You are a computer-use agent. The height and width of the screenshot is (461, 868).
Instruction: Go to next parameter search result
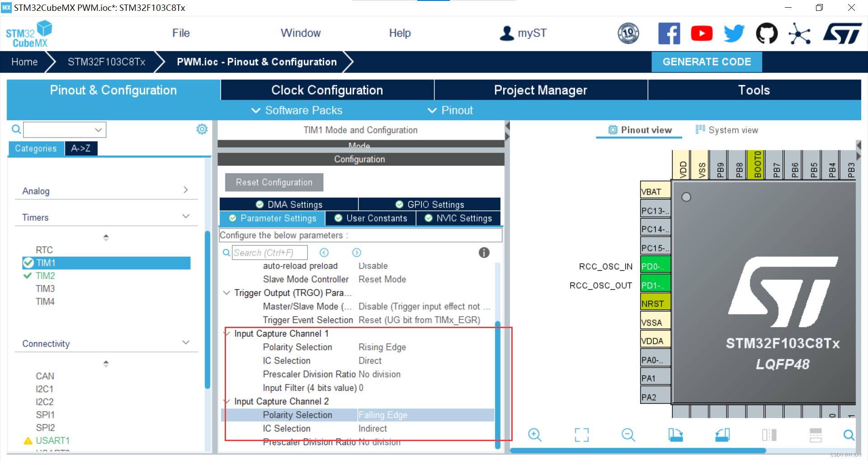[357, 253]
